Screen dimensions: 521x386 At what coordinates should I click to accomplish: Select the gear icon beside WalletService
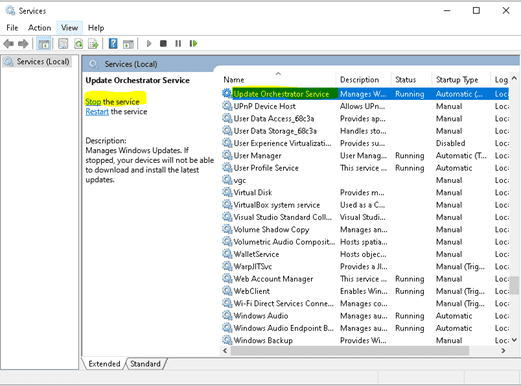click(227, 254)
